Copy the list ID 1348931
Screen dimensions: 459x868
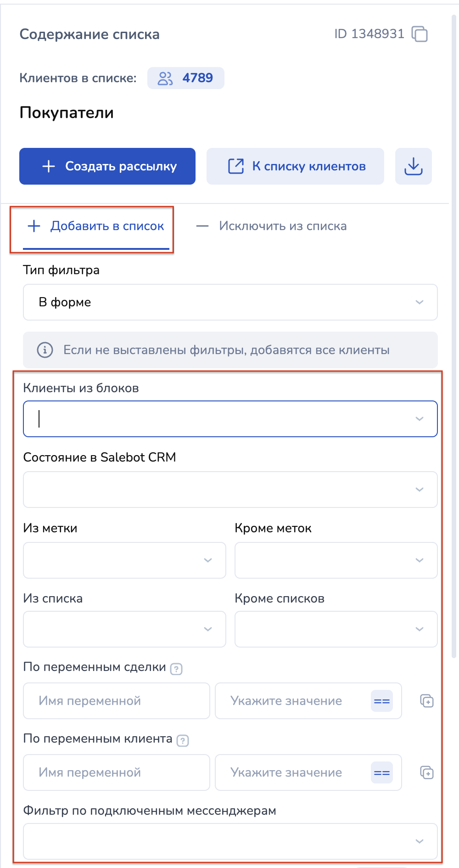(420, 34)
